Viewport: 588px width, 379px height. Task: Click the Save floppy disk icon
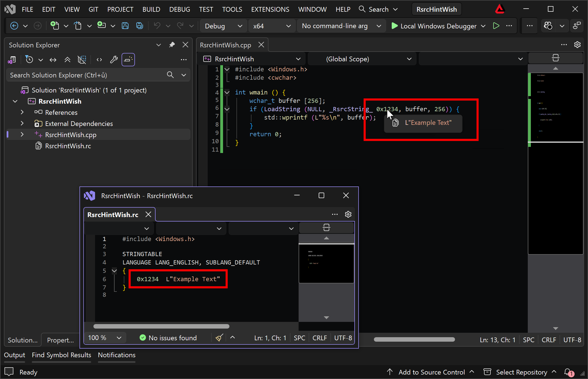click(x=125, y=26)
